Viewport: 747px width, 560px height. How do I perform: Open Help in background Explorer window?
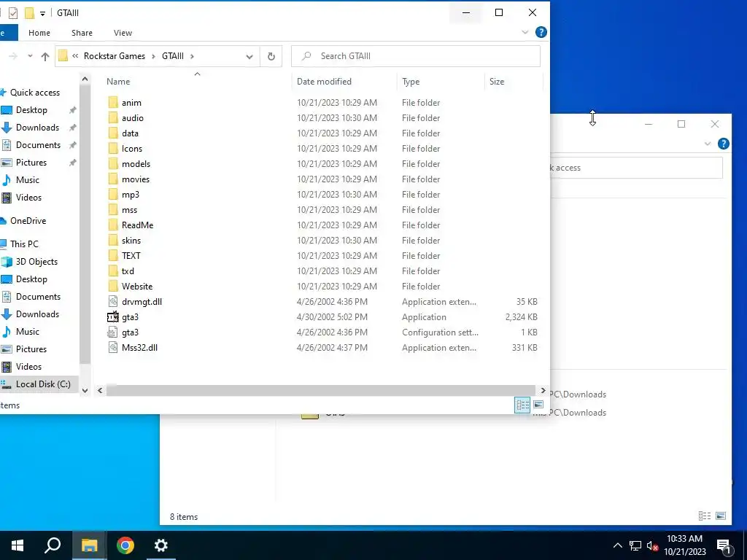(x=723, y=144)
